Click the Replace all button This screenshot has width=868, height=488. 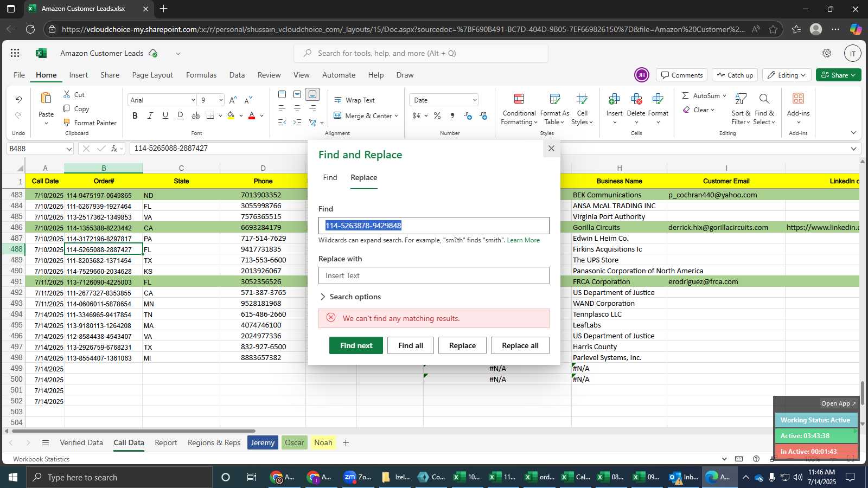pos(520,345)
